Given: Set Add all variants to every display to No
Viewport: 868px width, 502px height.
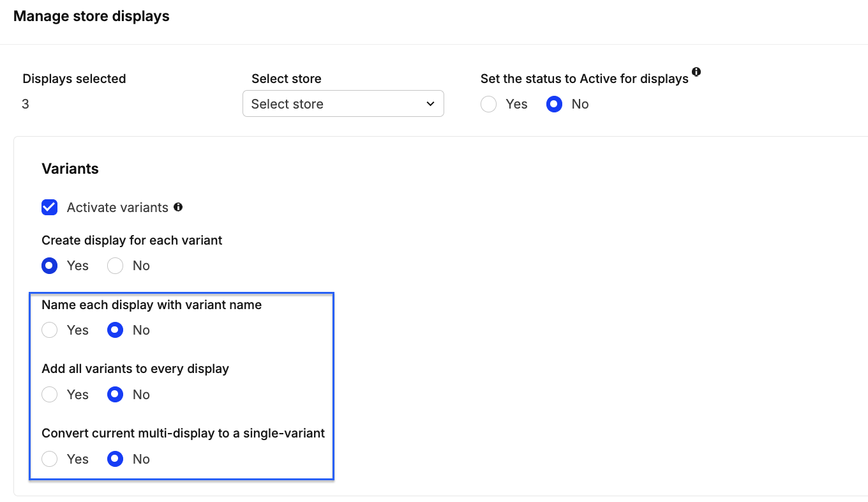Looking at the screenshot, I should [x=116, y=395].
